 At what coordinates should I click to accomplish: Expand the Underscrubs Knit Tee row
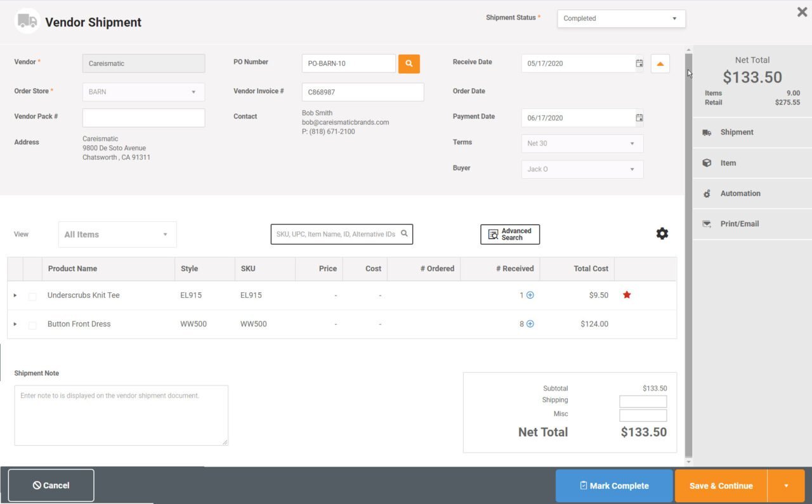click(15, 295)
